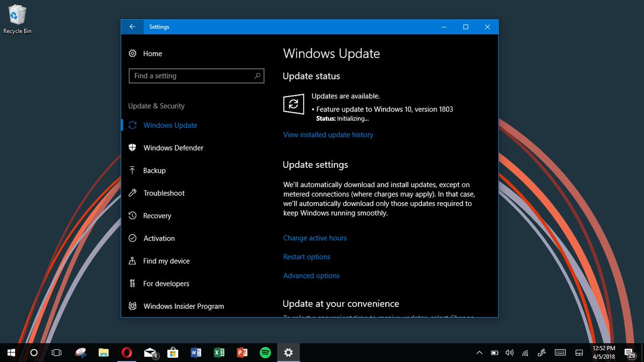Click the battery status flyout
Screen dimensions: 644x362
click(494, 352)
